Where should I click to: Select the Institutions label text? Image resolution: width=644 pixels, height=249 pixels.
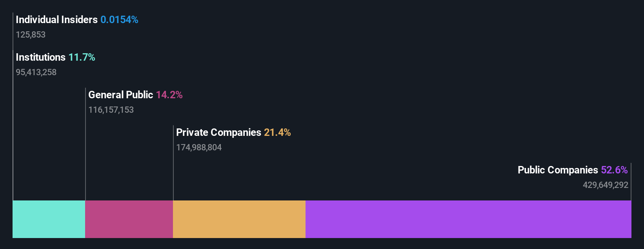tap(40, 57)
